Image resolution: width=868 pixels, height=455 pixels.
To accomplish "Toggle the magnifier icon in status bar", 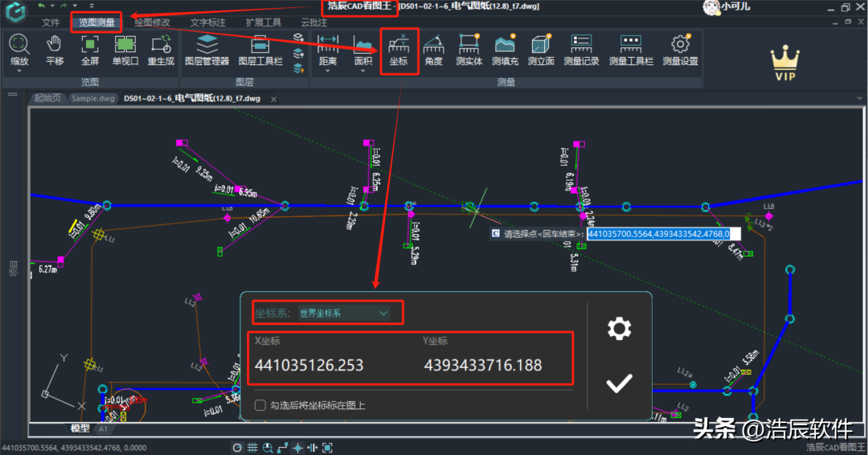I will coord(268,448).
